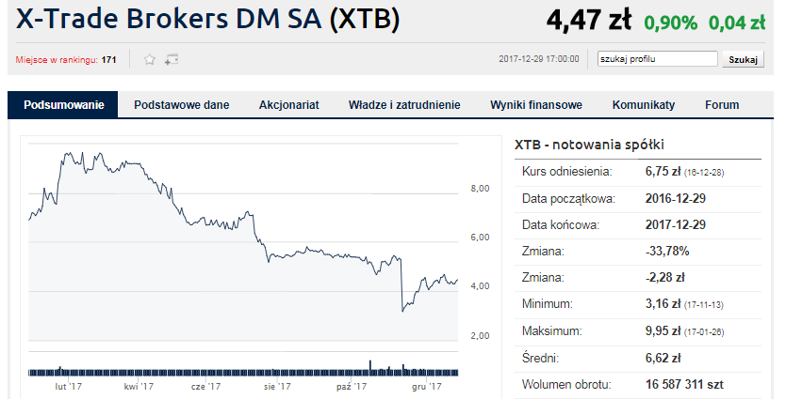This screenshot has height=399, width=786.
Task: Focus the szukaj profilu search field
Action: 657,59
